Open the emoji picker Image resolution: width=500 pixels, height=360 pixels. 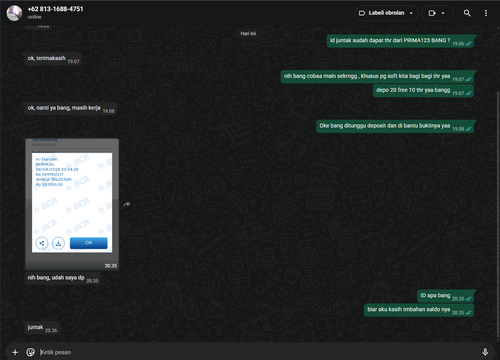[x=30, y=352]
